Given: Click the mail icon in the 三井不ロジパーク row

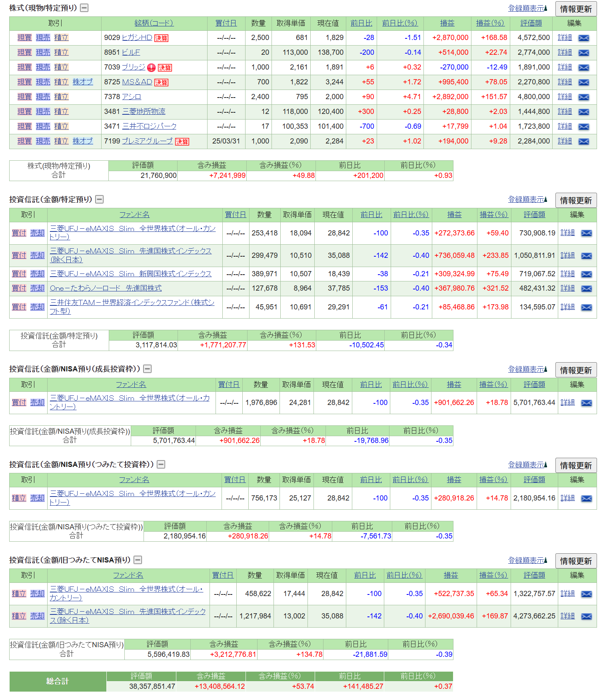Looking at the screenshot, I should point(583,127).
